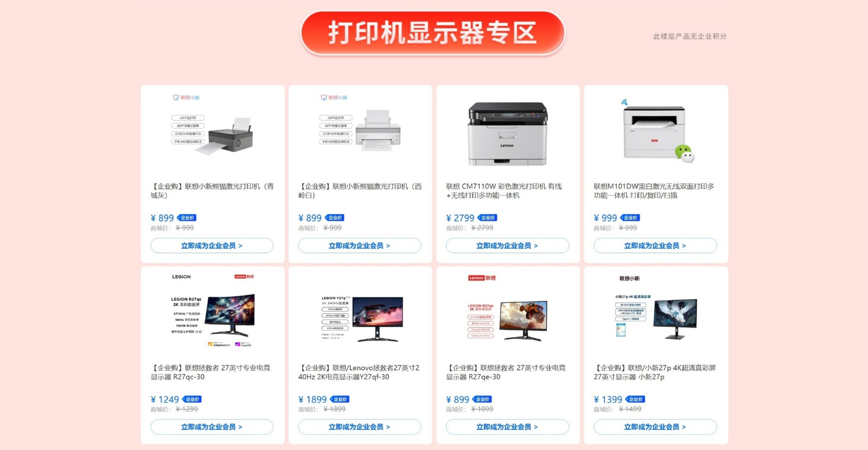The width and height of the screenshot is (868, 450).
Task: Click the 企业价 tag next to ¥2799
Action: 487,218
